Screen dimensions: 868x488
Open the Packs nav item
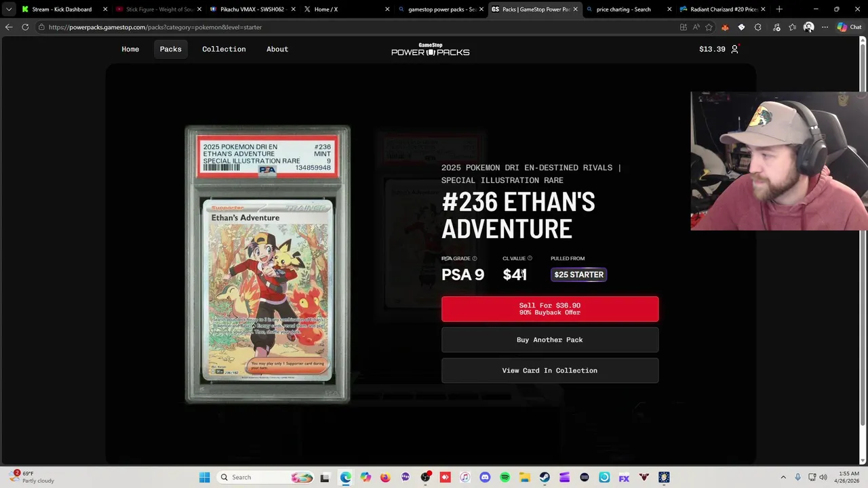[170, 49]
